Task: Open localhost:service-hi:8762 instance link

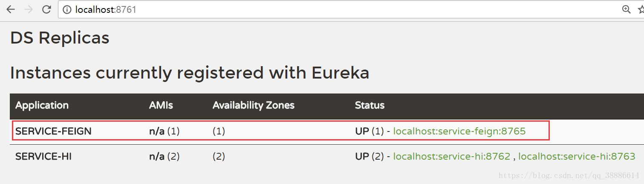Action: (451, 157)
